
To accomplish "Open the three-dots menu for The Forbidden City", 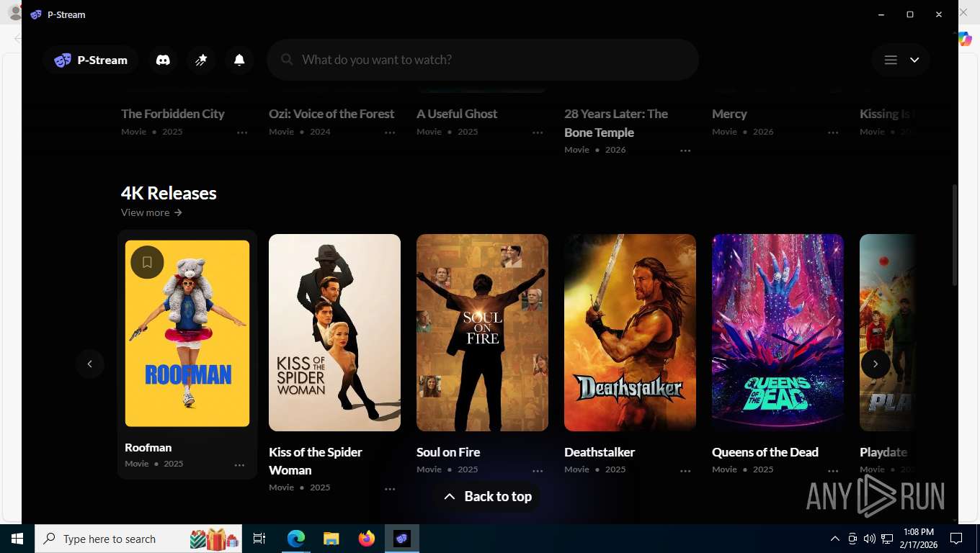I will [242, 132].
